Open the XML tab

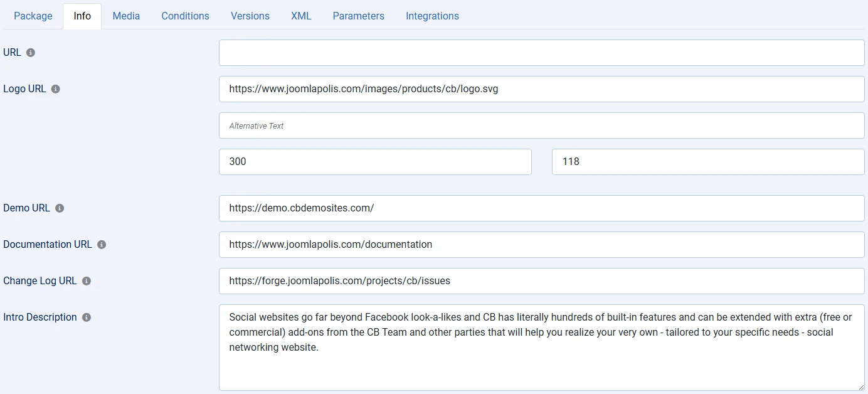tap(301, 16)
